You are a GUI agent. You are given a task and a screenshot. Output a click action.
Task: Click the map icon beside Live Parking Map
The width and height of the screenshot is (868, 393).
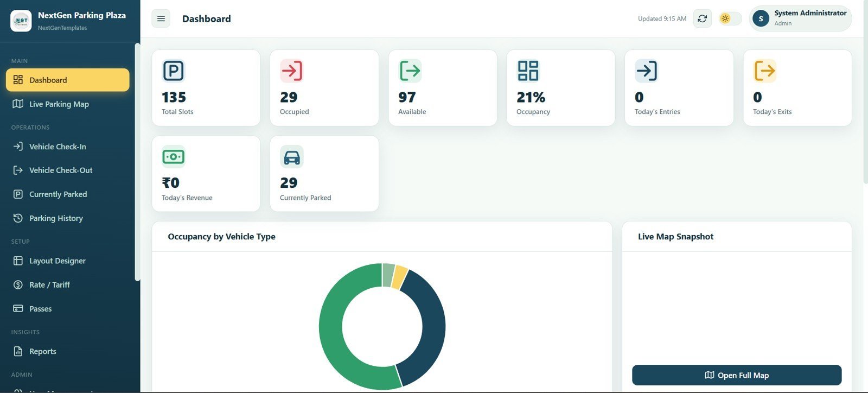coord(18,104)
